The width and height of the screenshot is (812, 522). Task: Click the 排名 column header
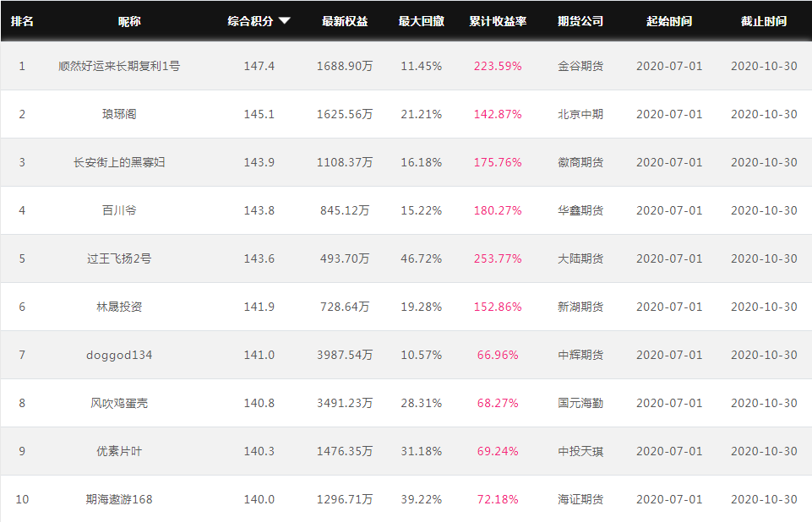pyautogui.click(x=22, y=21)
